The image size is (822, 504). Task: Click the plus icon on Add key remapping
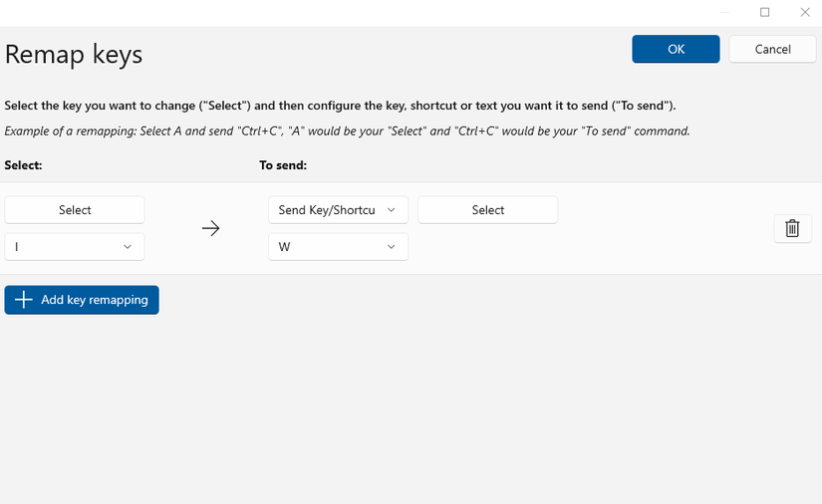[24, 300]
